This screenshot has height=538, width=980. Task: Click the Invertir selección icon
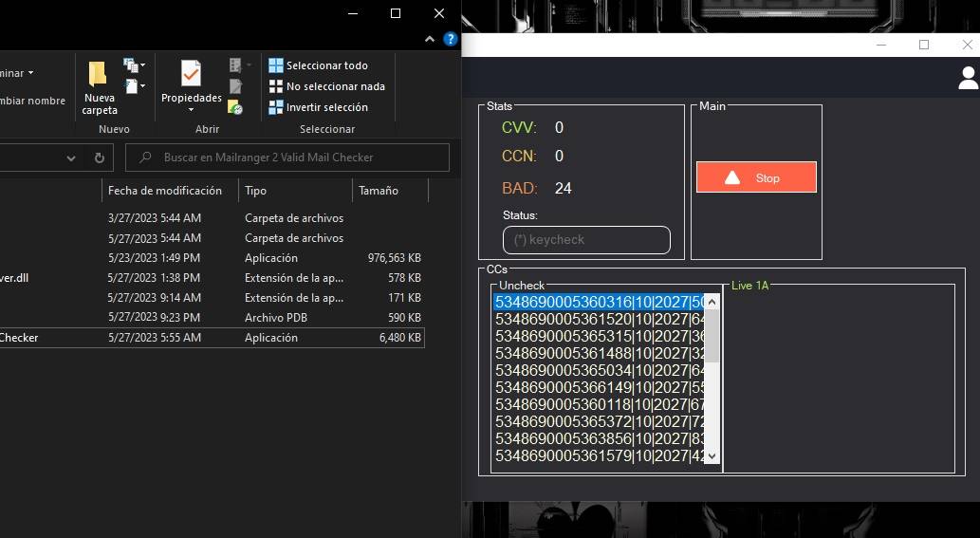coord(276,107)
